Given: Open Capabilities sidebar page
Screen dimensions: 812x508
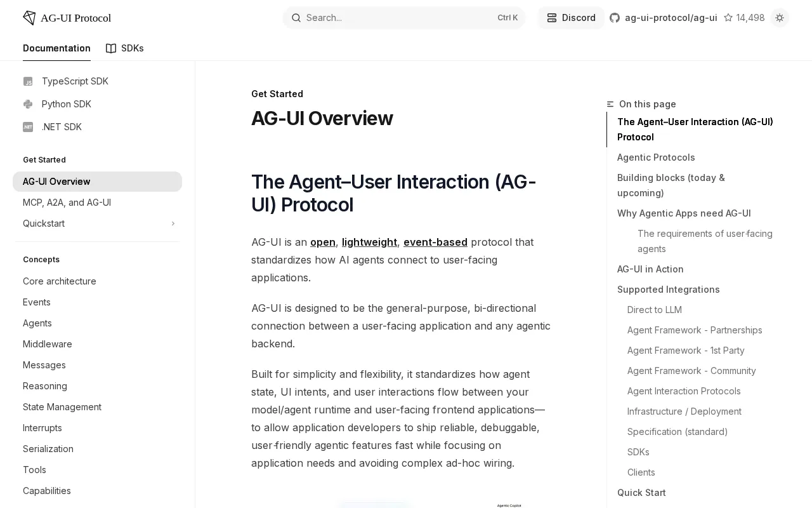Looking at the screenshot, I should (x=97, y=491).
